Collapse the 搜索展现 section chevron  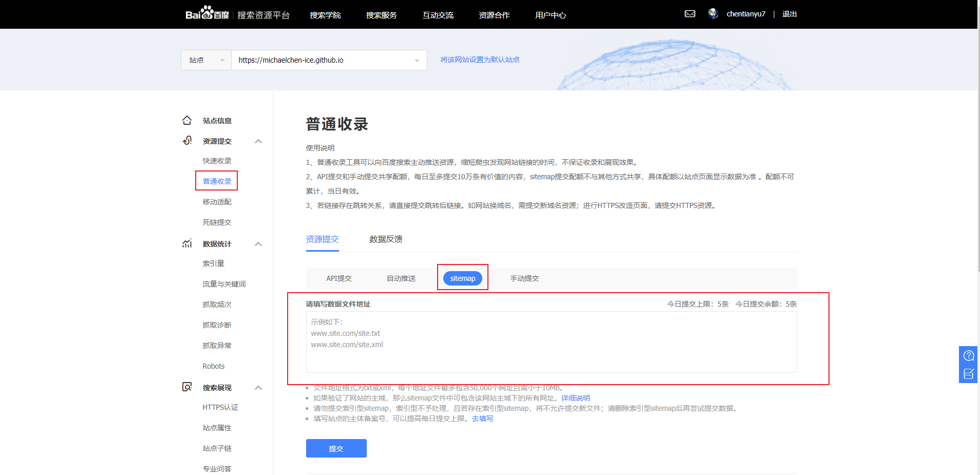point(258,388)
